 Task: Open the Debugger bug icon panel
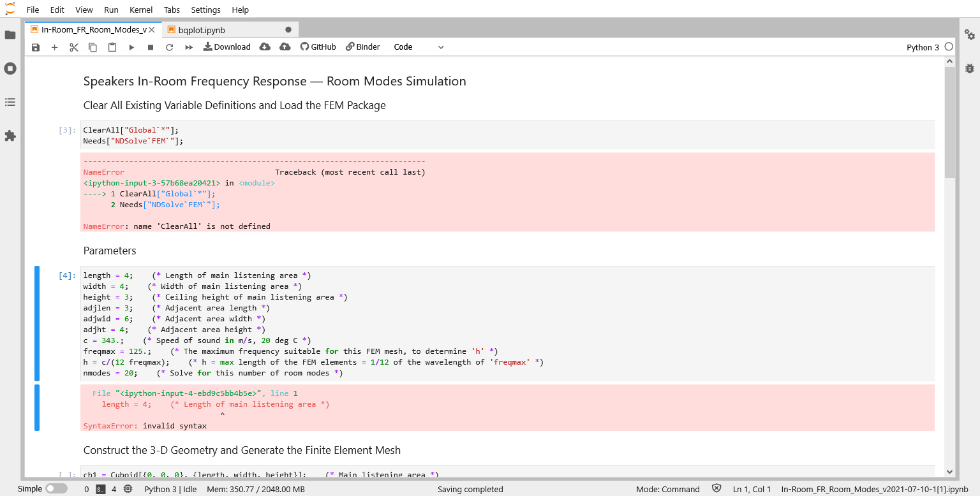click(970, 68)
